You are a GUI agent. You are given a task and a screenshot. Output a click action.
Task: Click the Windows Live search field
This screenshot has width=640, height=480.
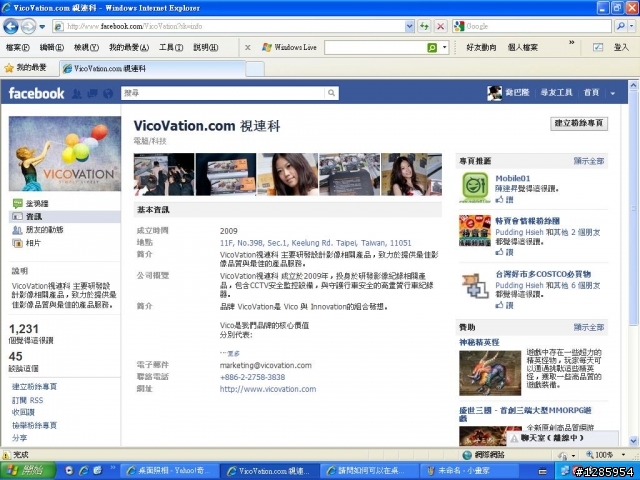click(x=375, y=48)
